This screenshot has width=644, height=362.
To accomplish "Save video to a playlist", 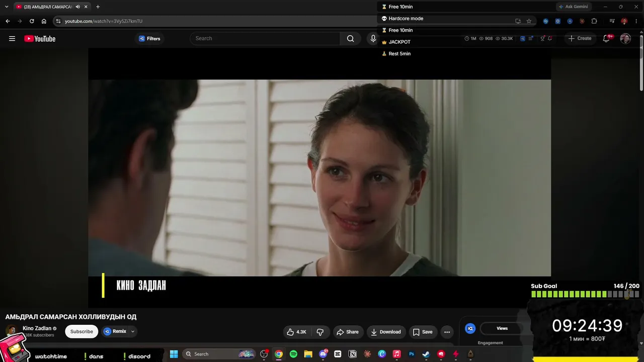I will 423,332.
